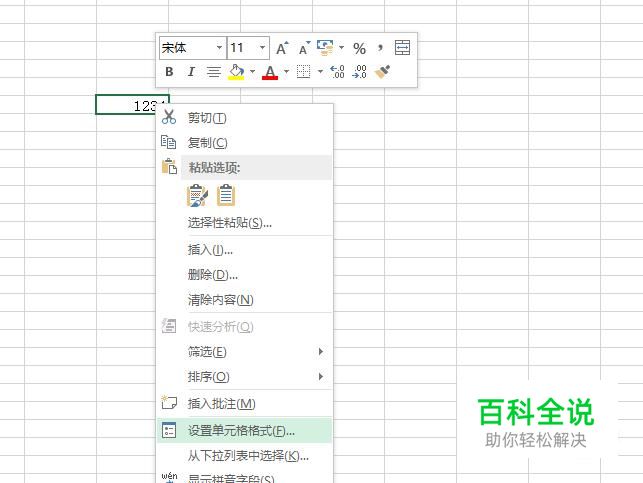
Task: Click the format cells icon
Action: [x=169, y=430]
